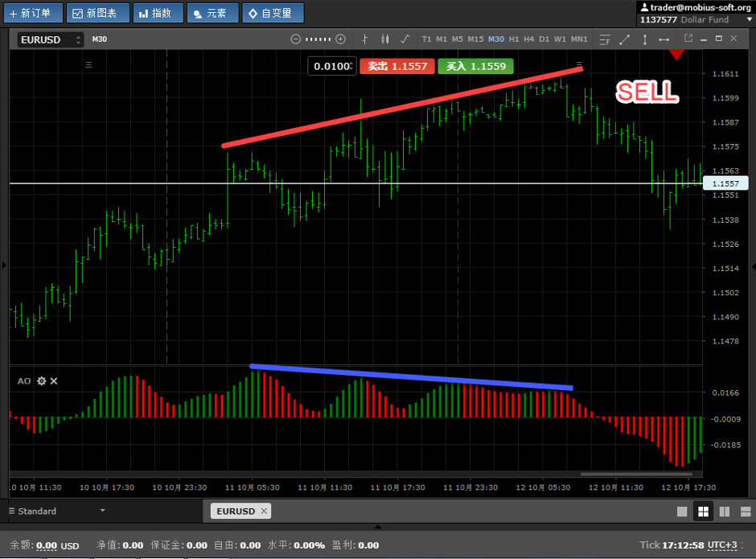The width and height of the screenshot is (756, 559).
Task: Open the Fibonacci lines tool icon
Action: click(605, 39)
